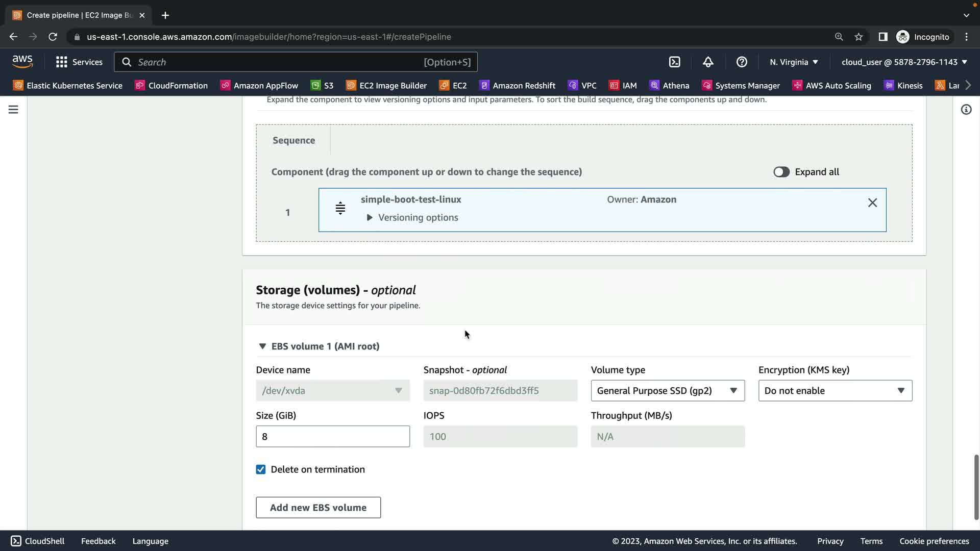The width and height of the screenshot is (980, 551).
Task: Click the Size (GiB) input field
Action: point(332,437)
